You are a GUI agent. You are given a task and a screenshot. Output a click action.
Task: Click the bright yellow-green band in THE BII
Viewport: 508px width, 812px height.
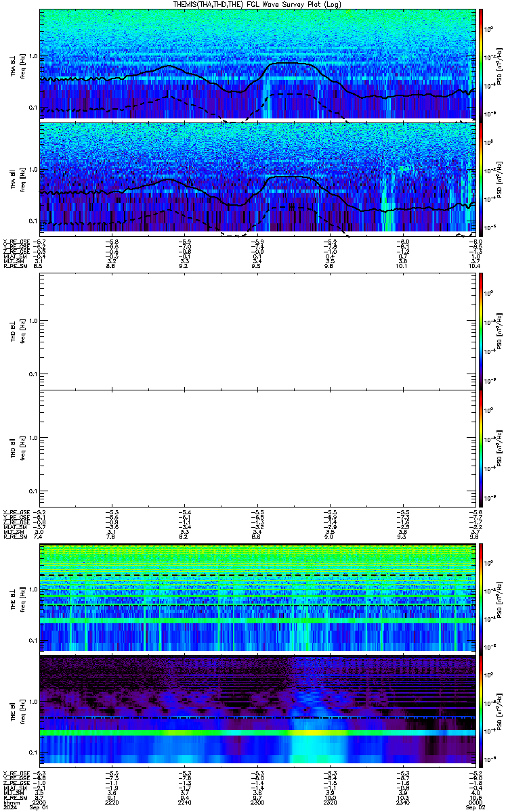[x=257, y=733]
